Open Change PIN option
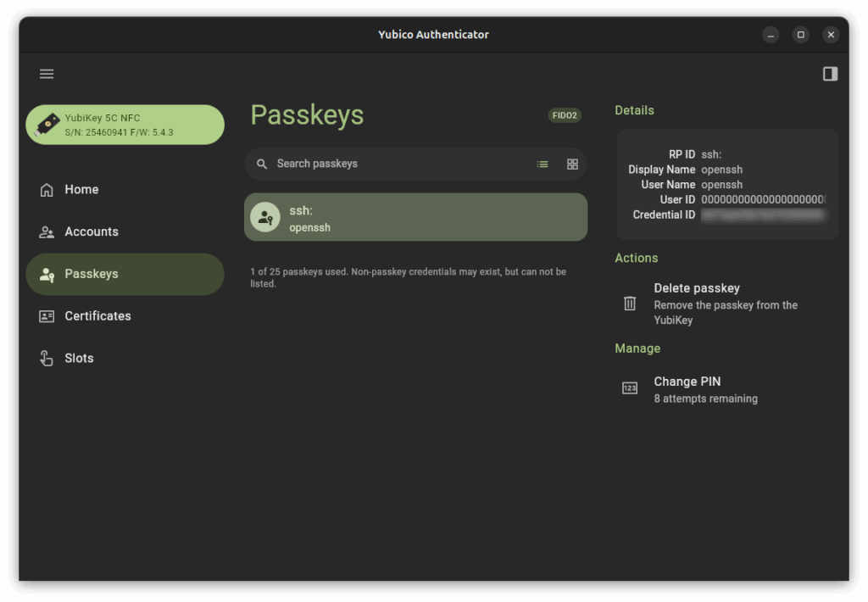Image resolution: width=868 pixels, height=602 pixels. pos(687,382)
